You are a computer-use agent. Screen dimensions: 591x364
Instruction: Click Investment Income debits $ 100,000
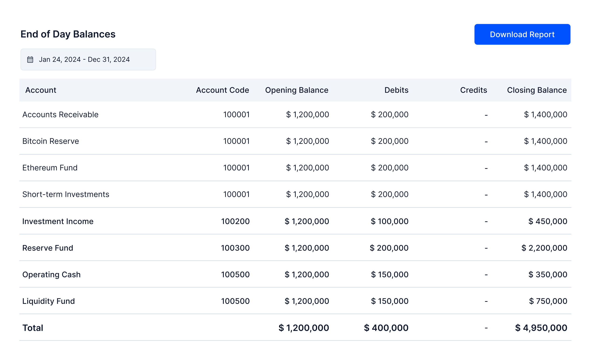click(390, 222)
